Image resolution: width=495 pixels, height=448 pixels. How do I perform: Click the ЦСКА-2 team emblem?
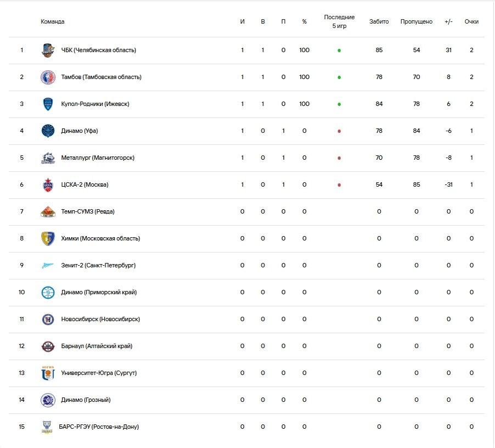click(48, 184)
